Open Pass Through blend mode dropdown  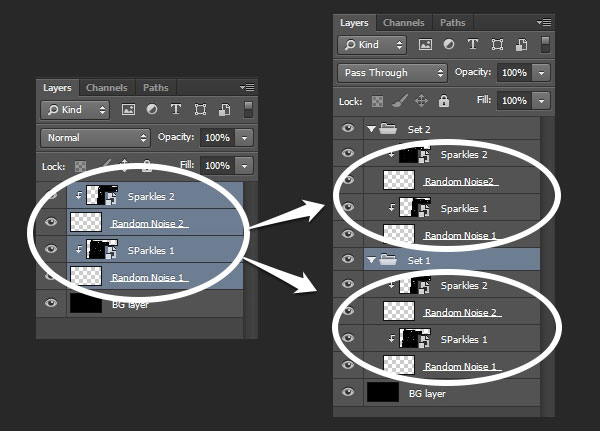coord(392,73)
